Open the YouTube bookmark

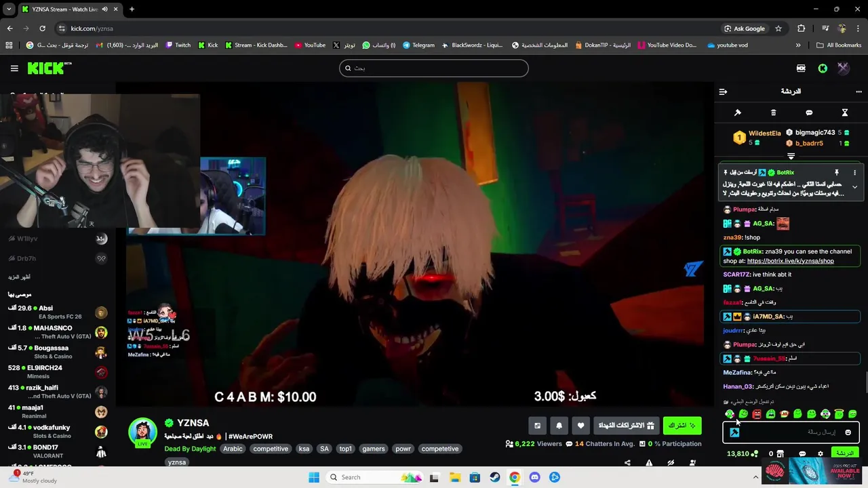(x=310, y=45)
